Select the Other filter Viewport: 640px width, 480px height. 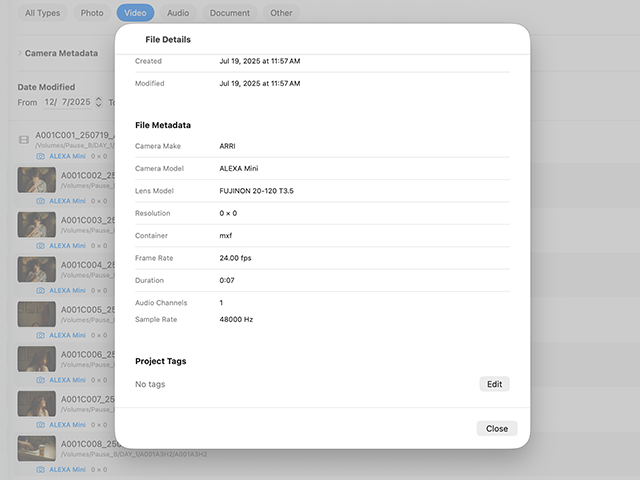(x=281, y=13)
